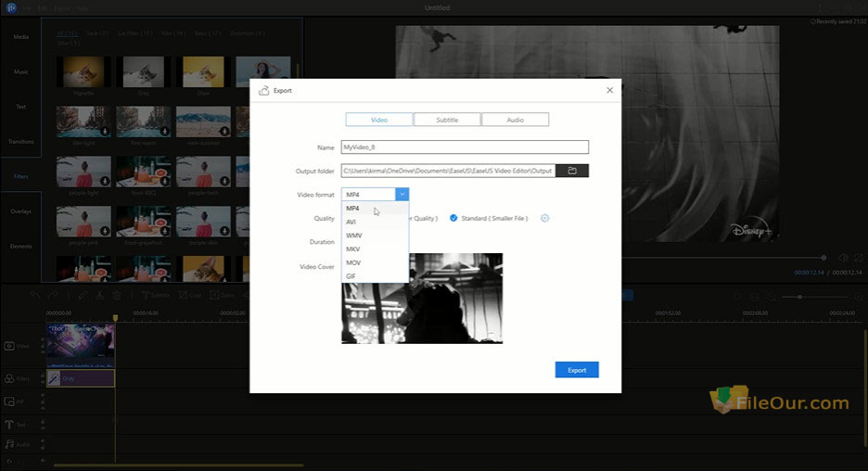Viewport: 868px width, 471px height.
Task: Click the Output folder path field
Action: click(448, 171)
